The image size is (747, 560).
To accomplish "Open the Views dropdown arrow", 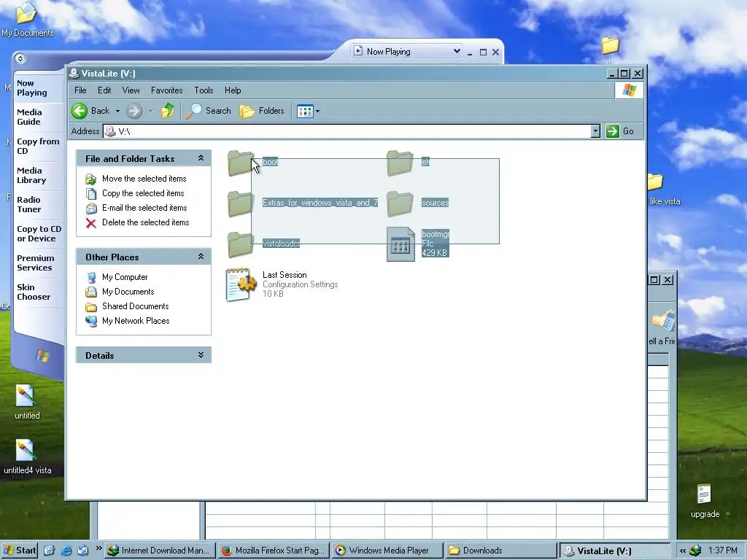I will click(318, 112).
